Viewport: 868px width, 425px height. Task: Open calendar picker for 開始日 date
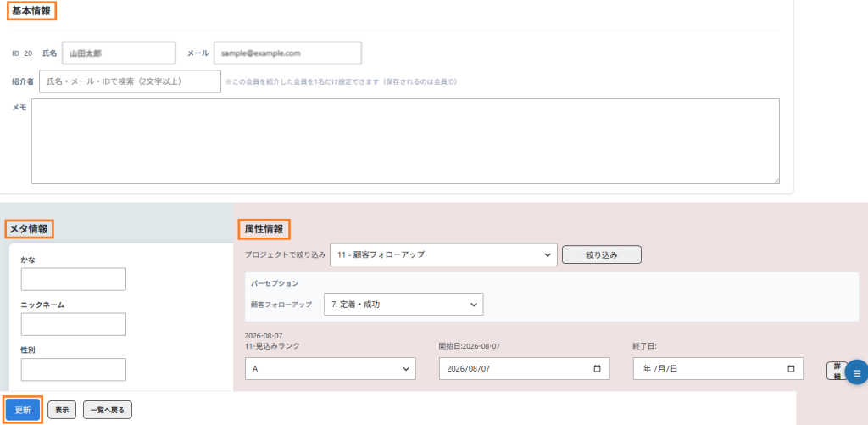(597, 368)
